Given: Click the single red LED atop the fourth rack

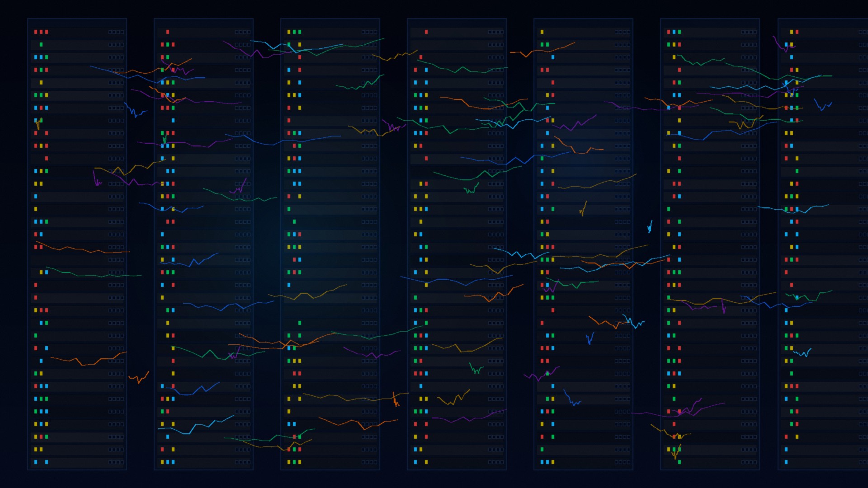Looking at the screenshot, I should coord(426,32).
